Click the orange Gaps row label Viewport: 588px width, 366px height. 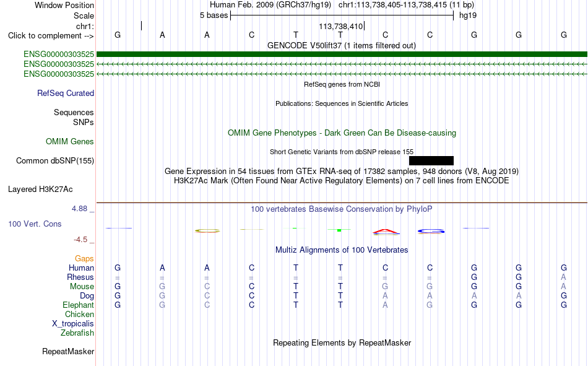click(x=84, y=258)
